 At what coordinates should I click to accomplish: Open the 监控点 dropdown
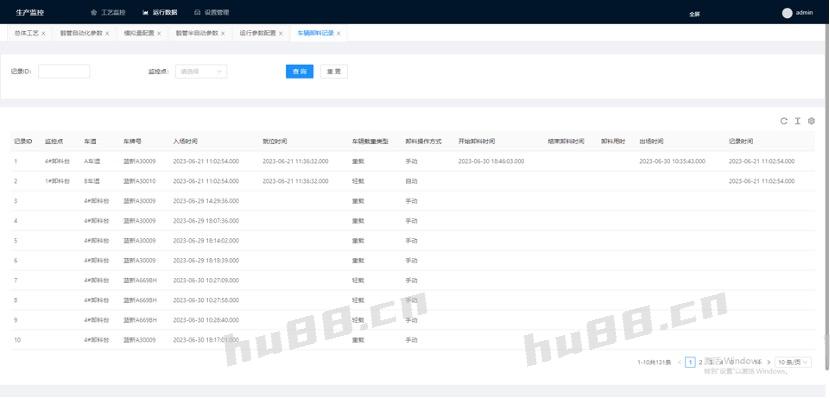pos(201,71)
